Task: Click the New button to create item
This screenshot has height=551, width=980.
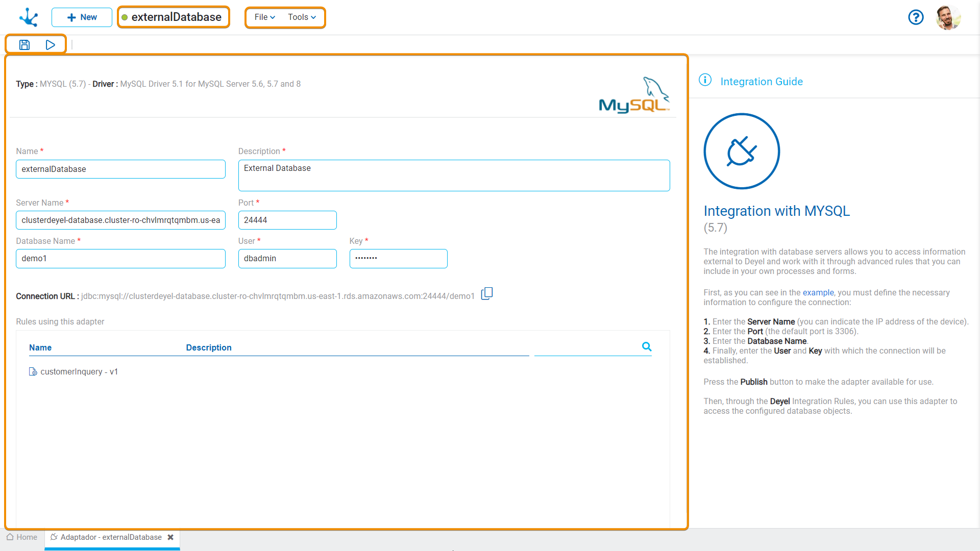Action: (80, 17)
